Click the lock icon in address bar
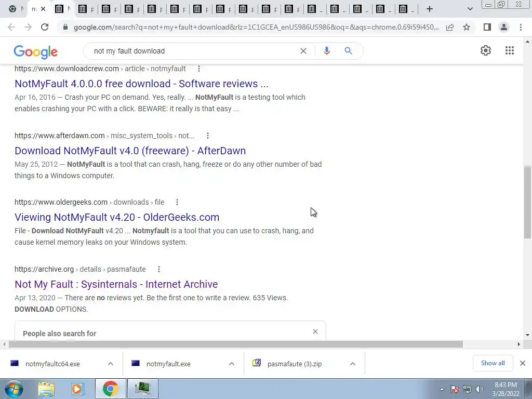The image size is (532, 399). 65,27
